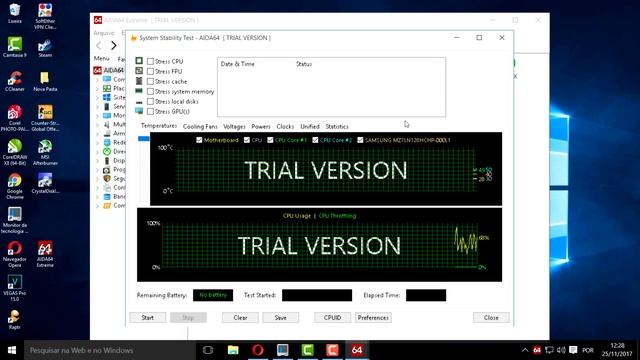Enable Stress system memory checkbox

tap(150, 91)
